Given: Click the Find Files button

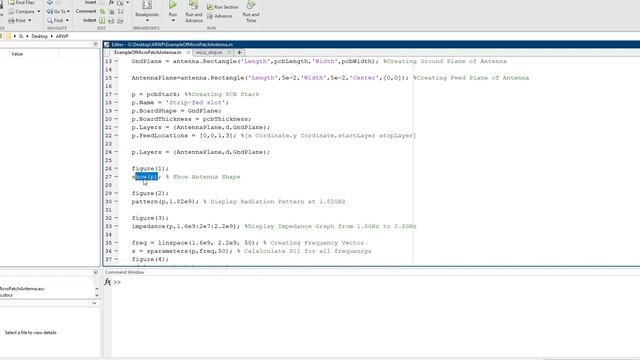Looking at the screenshot, I should point(22,2).
